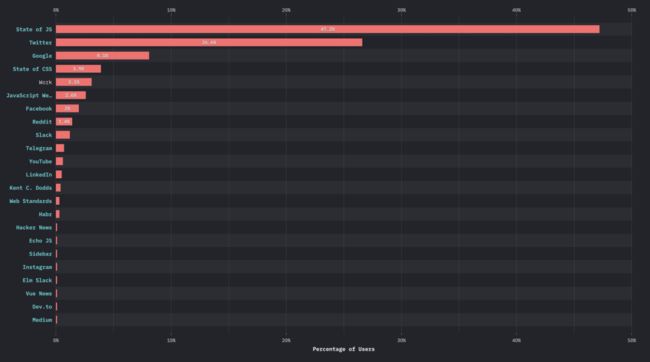650x362 pixels.
Task: Click the "Facebook" row label
Action: click(39, 109)
